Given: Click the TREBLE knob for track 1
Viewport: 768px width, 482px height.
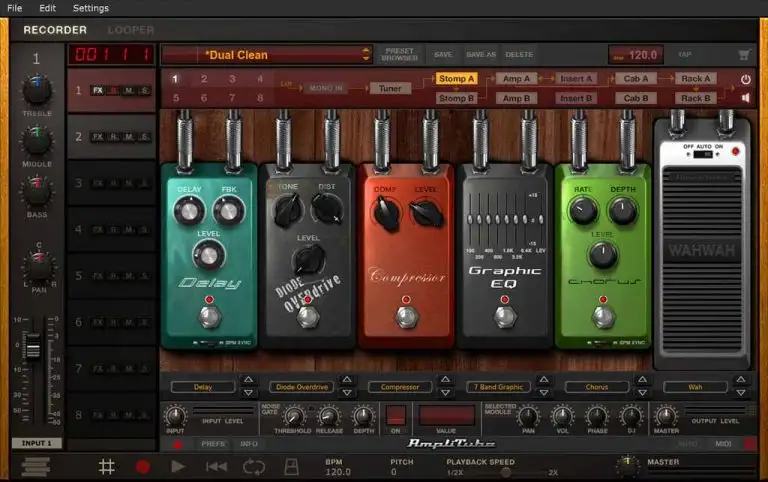Looking at the screenshot, I should (x=37, y=90).
